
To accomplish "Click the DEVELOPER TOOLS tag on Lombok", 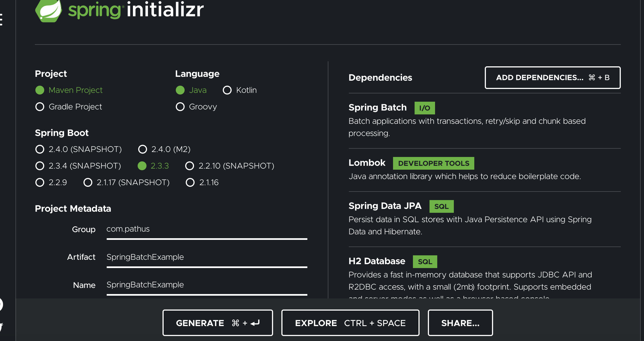I will point(433,163).
